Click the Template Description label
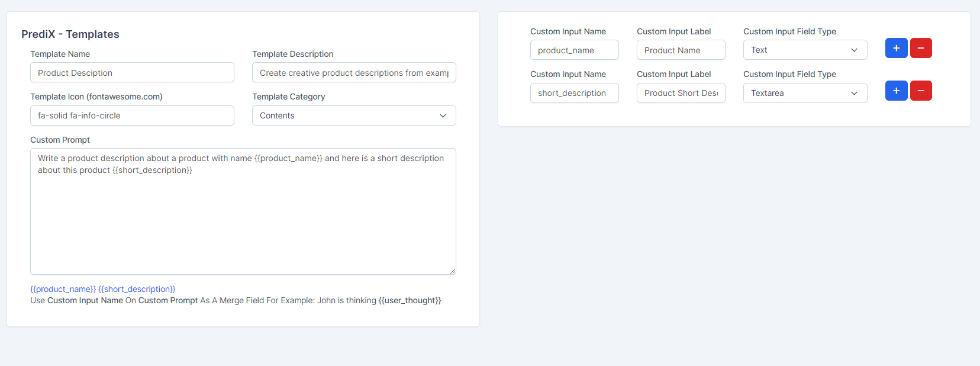 click(293, 54)
